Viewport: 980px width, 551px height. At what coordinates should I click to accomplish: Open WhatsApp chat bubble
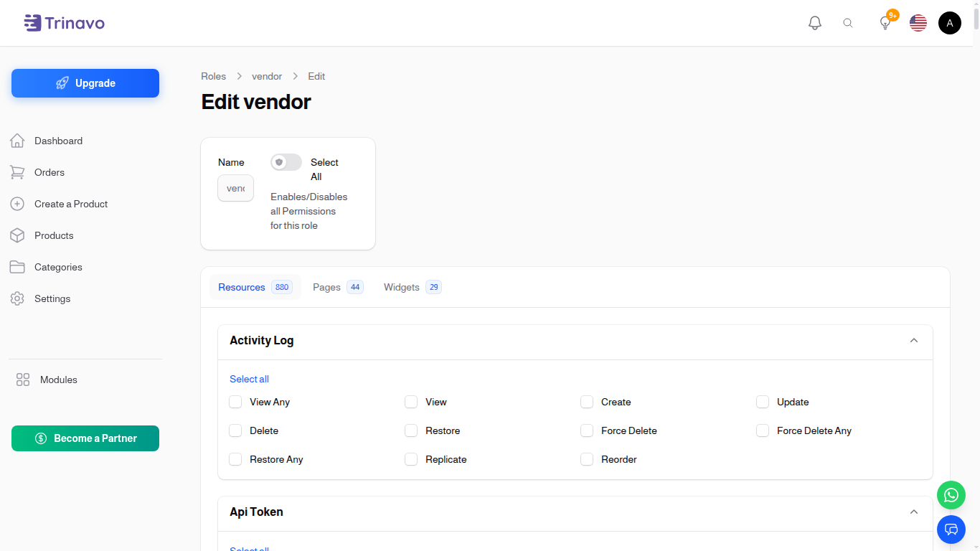tap(951, 495)
